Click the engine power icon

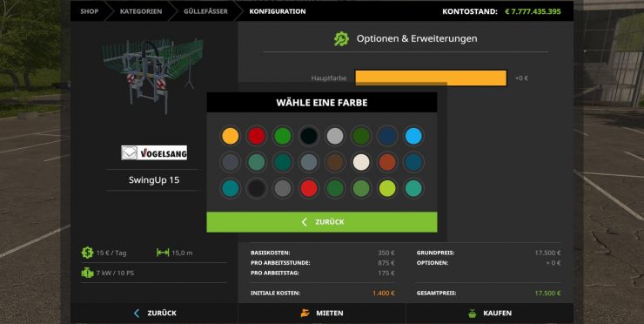(87, 273)
